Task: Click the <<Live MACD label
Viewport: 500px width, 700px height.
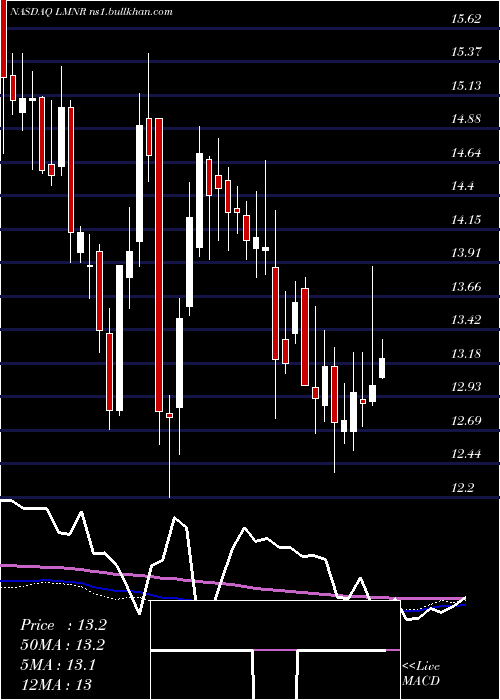Action: 421,673
